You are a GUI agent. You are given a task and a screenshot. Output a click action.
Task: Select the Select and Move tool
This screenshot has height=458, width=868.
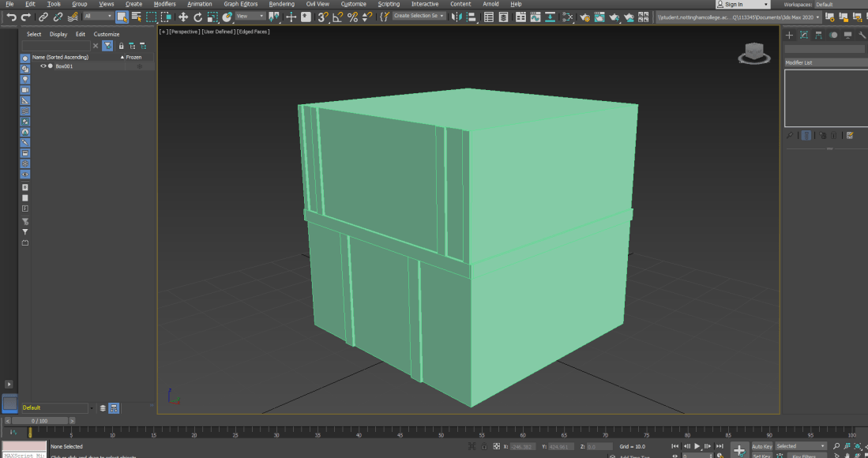point(183,17)
